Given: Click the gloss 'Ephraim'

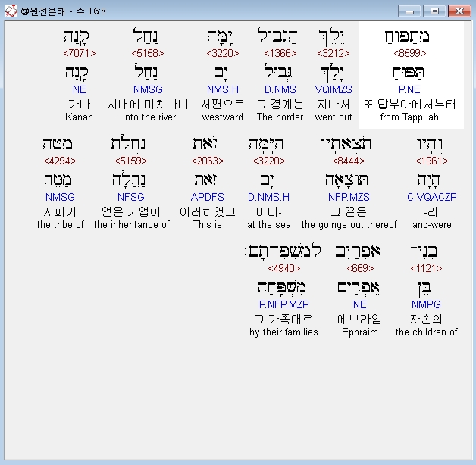Looking at the screenshot, I should coord(360,332).
